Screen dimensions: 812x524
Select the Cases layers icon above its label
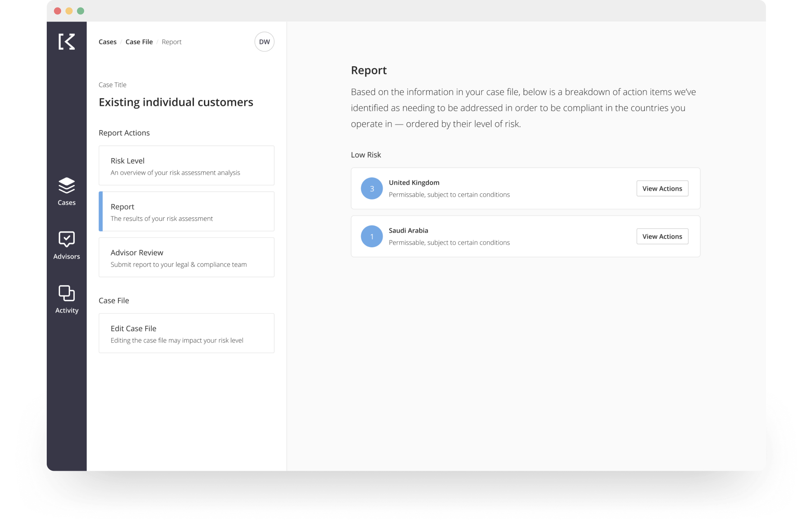(x=66, y=186)
